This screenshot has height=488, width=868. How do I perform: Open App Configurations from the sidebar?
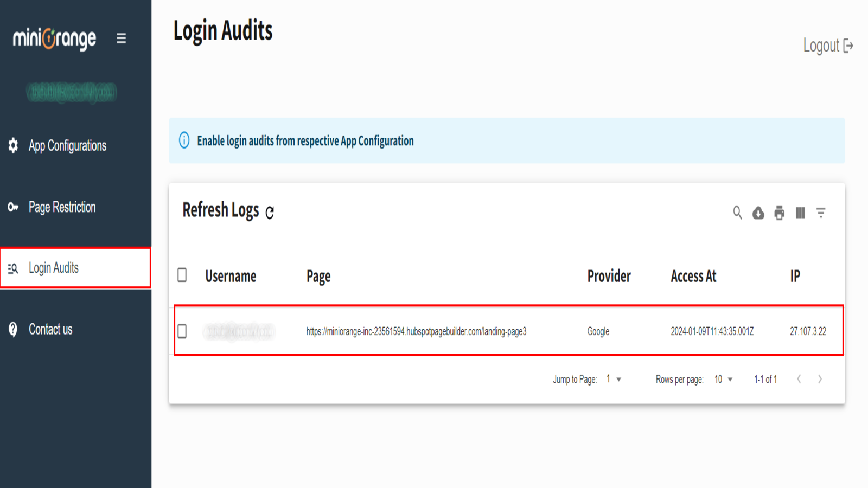pos(67,145)
